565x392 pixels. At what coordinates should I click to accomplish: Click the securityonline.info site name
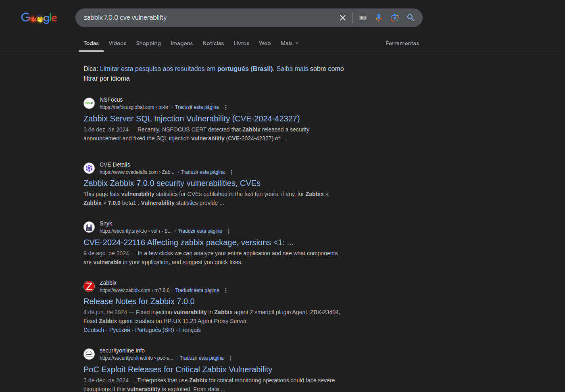[122, 350]
